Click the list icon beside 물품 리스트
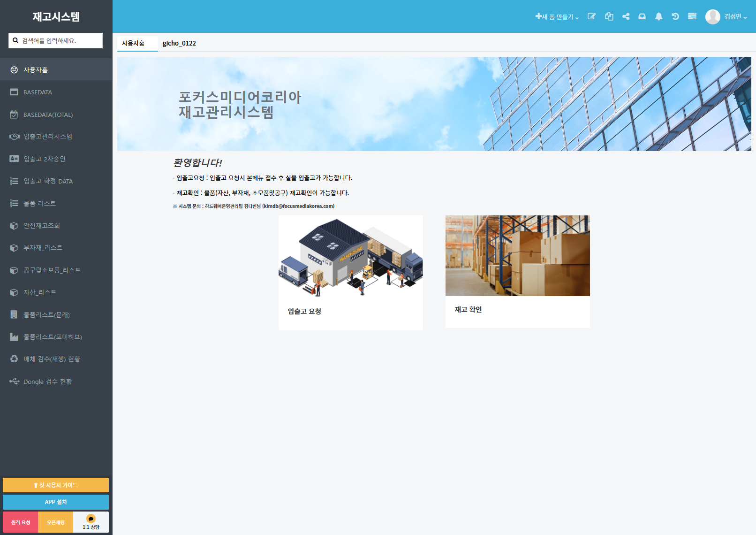 coord(14,203)
